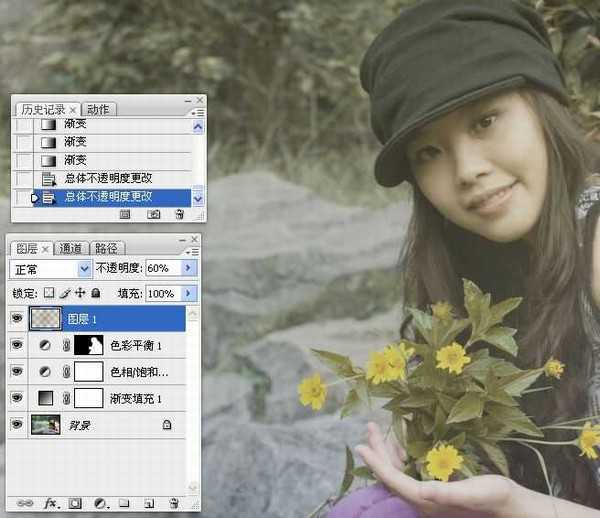
Task: Create new snapshot camera icon in History
Action: [x=153, y=214]
